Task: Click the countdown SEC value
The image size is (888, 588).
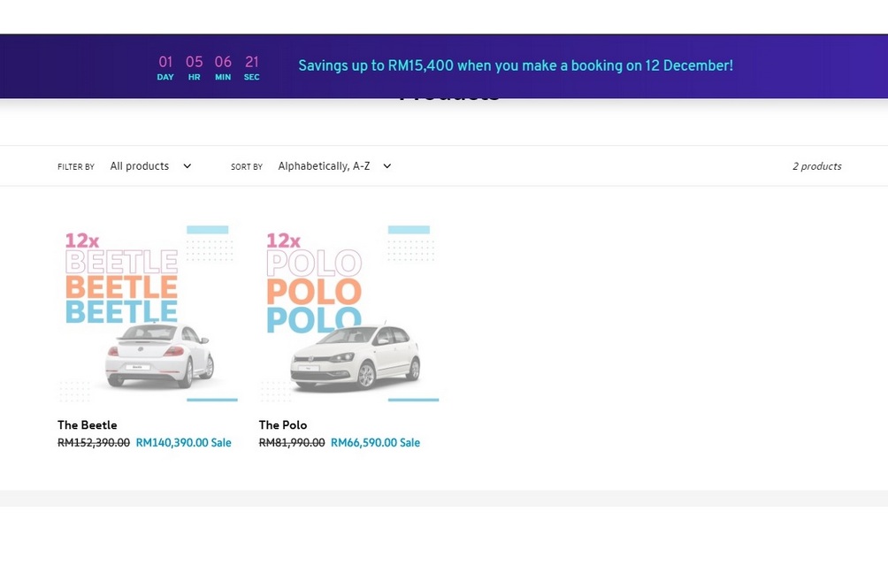Action: point(252,62)
